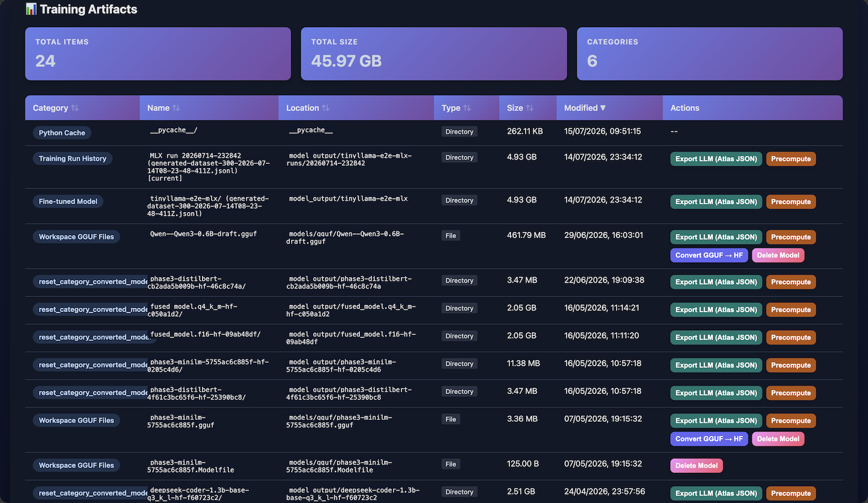Export tinyllama-e2e-mlx fine-tuned model as Atlas JSON
Screen dimensions: 868x503
tap(716, 202)
